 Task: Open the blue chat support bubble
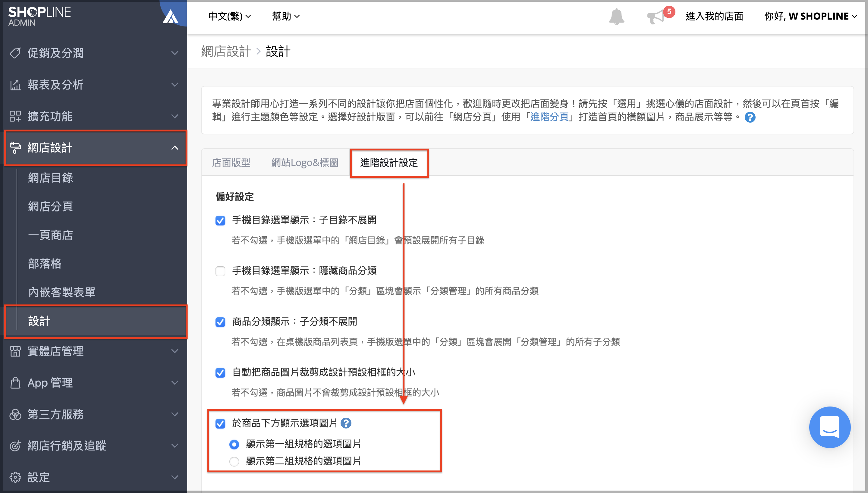829,427
